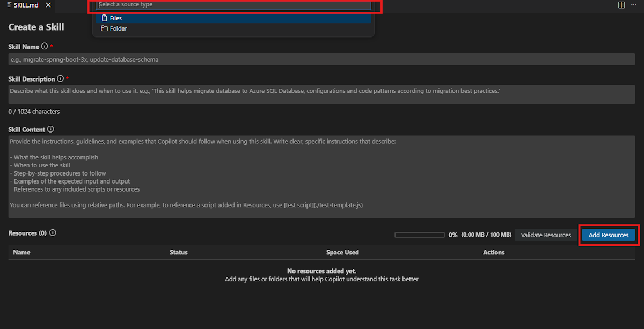This screenshot has width=644, height=329.
Task: Click the Skill Content info icon
Action: [50, 129]
